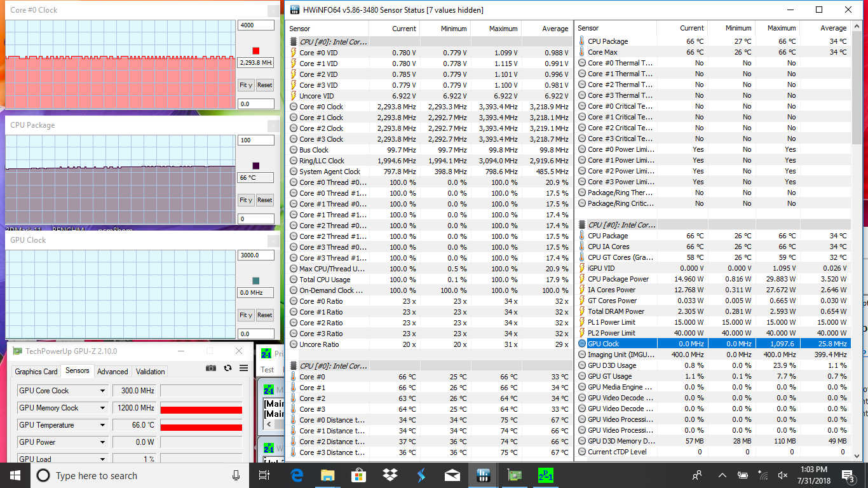Viewport: 868px width, 488px height.
Task: Click Reset in GPU Clock graph
Action: click(264, 315)
